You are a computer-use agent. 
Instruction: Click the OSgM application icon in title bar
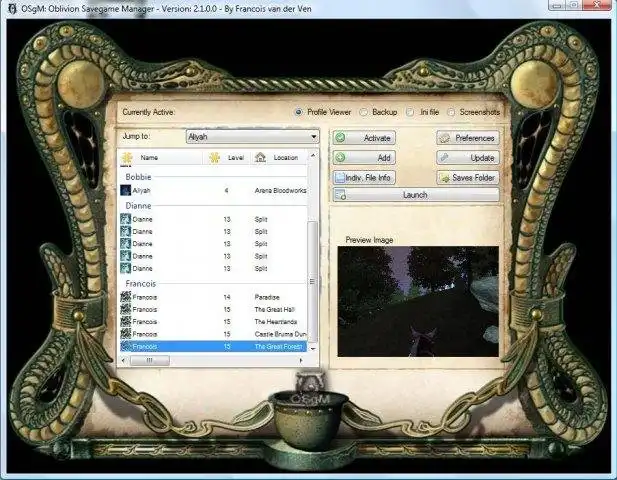[x=12, y=9]
